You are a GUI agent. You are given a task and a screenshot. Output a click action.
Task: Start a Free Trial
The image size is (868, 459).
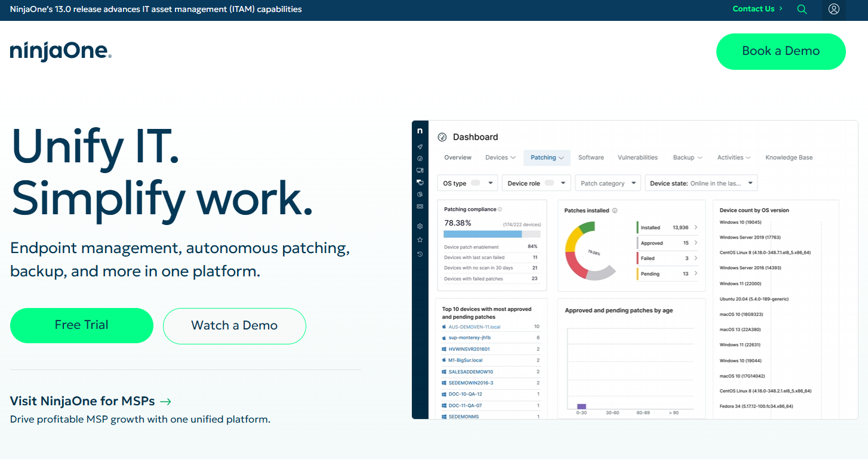(x=82, y=325)
